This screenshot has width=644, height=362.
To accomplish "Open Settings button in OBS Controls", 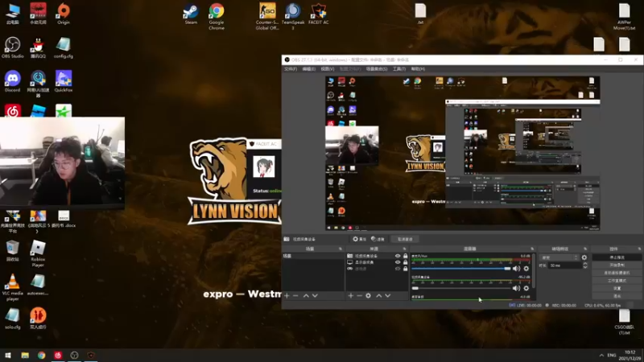I will coord(617,289).
